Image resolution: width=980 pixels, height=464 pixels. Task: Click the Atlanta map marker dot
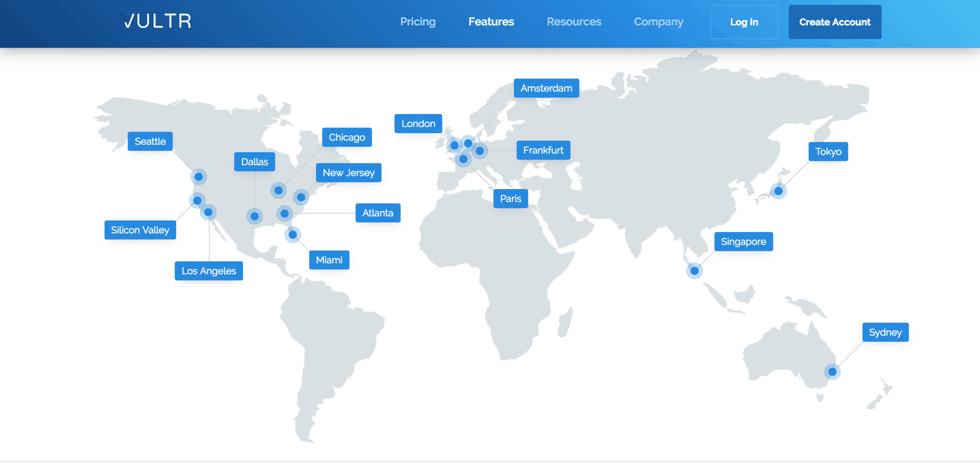(285, 214)
